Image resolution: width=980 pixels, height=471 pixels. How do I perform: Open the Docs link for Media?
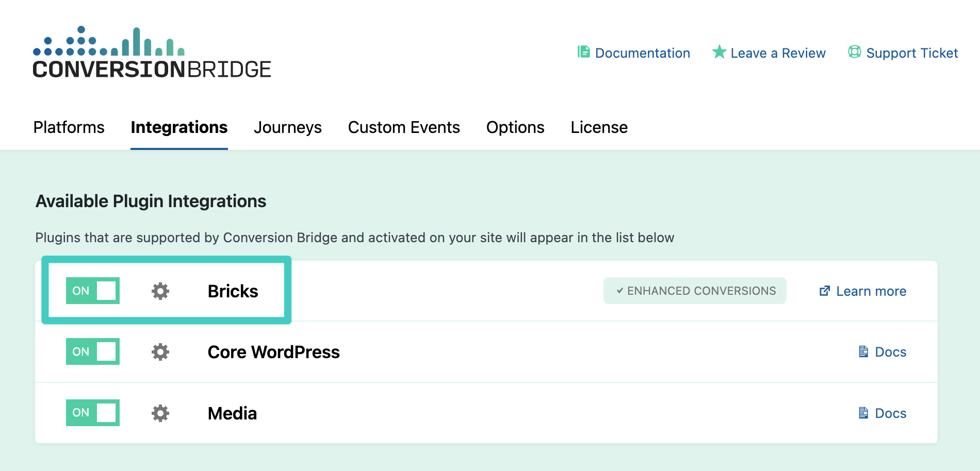click(890, 413)
